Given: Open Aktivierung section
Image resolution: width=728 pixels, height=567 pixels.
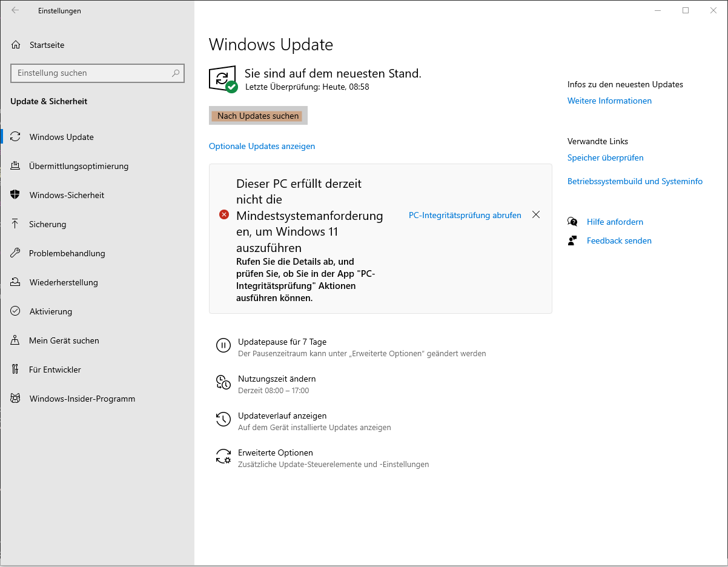Looking at the screenshot, I should [98, 311].
